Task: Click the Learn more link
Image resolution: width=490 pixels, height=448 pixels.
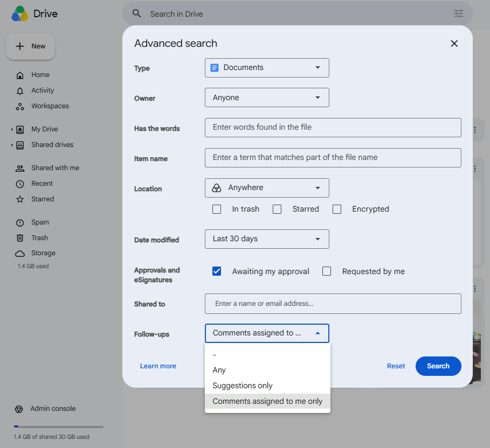Action: (158, 366)
